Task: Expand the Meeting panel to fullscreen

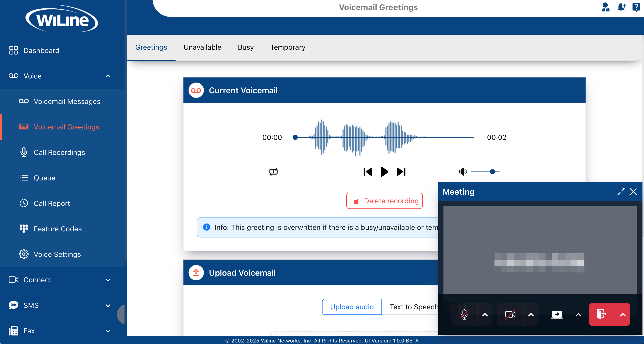Action: tap(621, 192)
